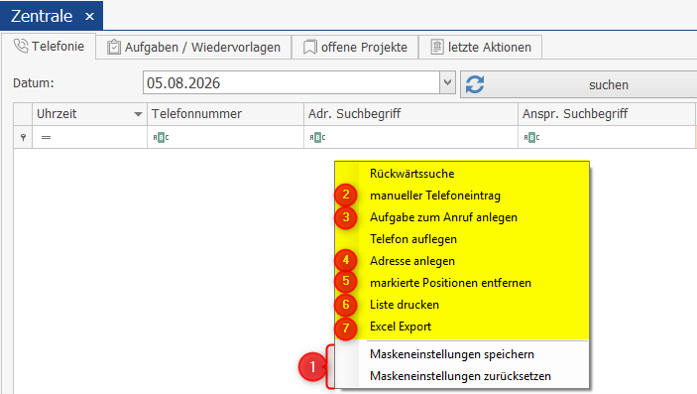Click the Adr. Suchbegriff filter cell
This screenshot has height=394, width=697.
coord(411,137)
